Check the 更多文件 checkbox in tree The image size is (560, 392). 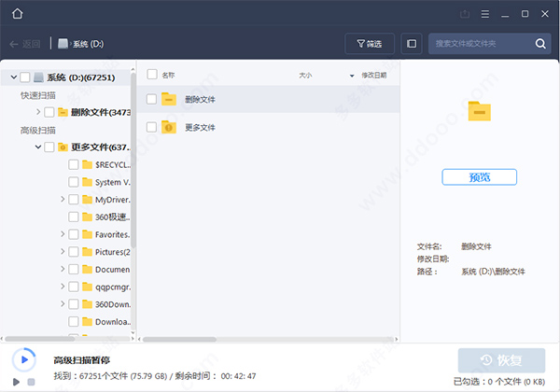(49, 147)
